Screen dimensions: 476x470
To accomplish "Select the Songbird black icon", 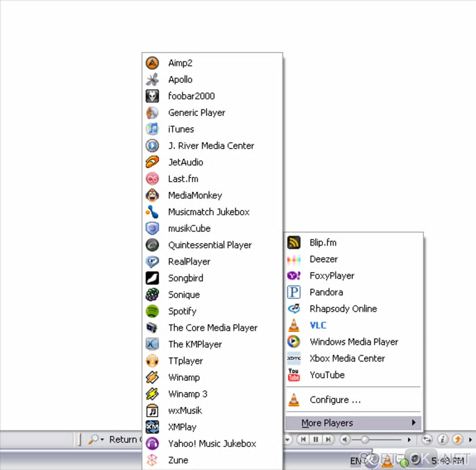I will (152, 278).
